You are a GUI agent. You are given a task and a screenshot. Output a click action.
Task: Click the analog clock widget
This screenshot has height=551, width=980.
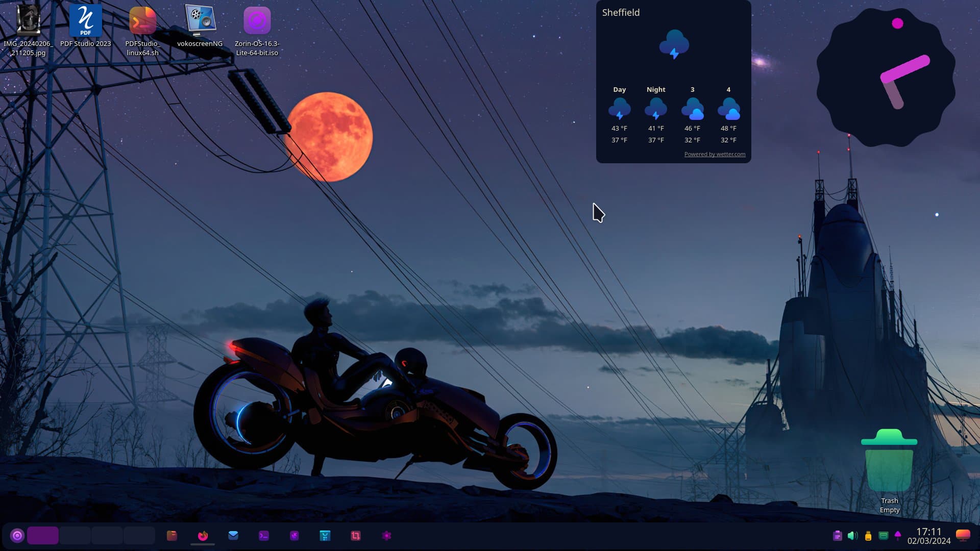(x=886, y=78)
